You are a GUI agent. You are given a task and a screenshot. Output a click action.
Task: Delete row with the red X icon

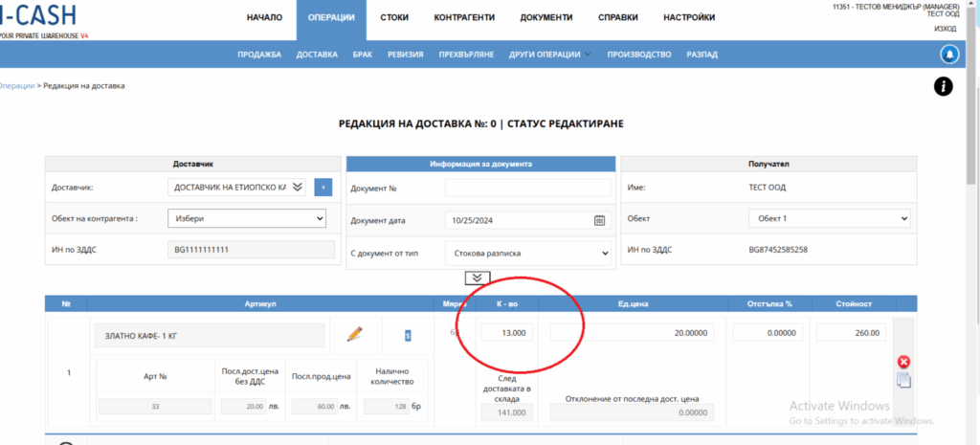[903, 362]
